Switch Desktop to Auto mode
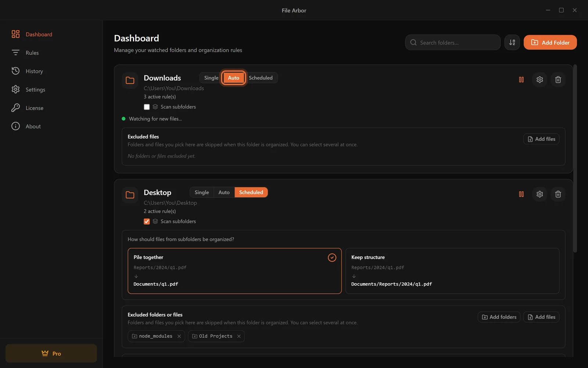The image size is (588, 368). click(224, 192)
